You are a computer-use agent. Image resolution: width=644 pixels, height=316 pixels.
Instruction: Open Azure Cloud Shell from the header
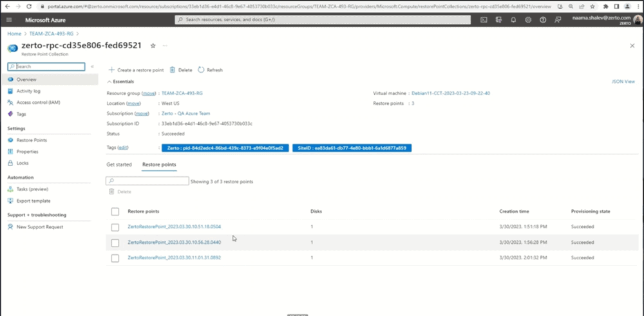click(484, 20)
